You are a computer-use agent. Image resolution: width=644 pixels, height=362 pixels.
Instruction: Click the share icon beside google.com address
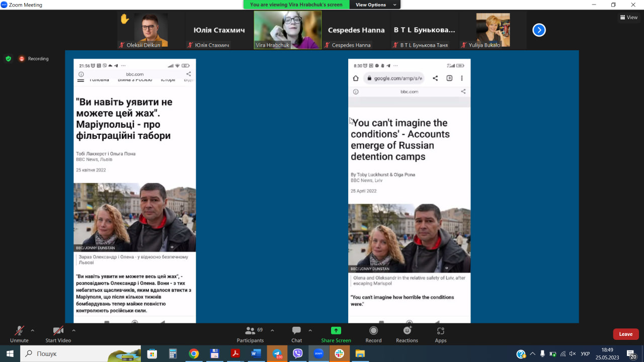click(435, 78)
